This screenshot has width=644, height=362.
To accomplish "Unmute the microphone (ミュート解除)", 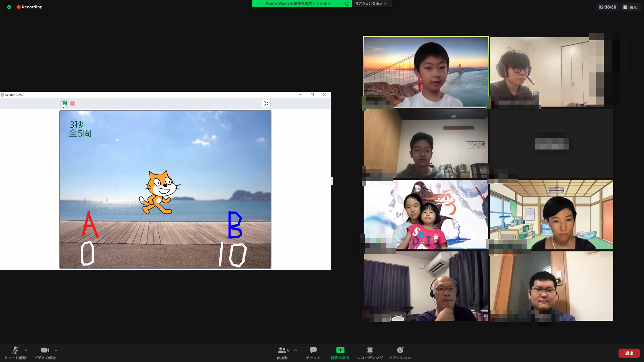I will click(x=15, y=353).
